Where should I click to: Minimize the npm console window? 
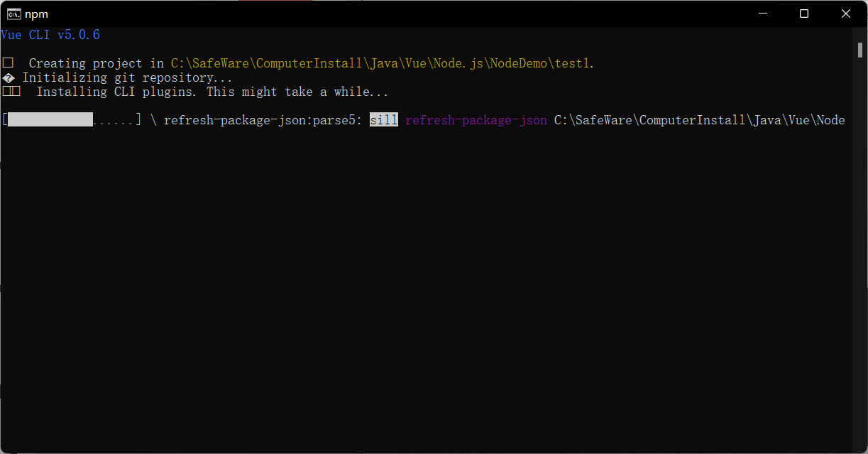point(763,13)
